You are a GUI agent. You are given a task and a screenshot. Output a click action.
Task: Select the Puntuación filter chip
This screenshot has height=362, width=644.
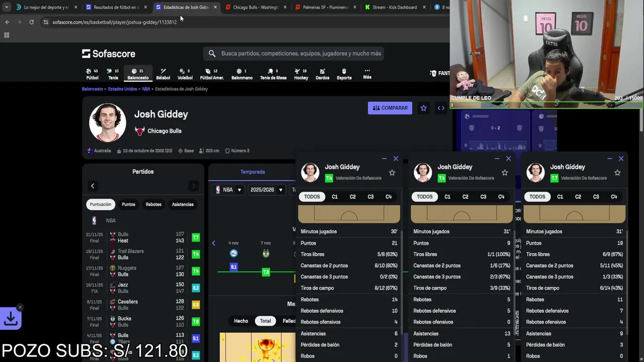(101, 204)
